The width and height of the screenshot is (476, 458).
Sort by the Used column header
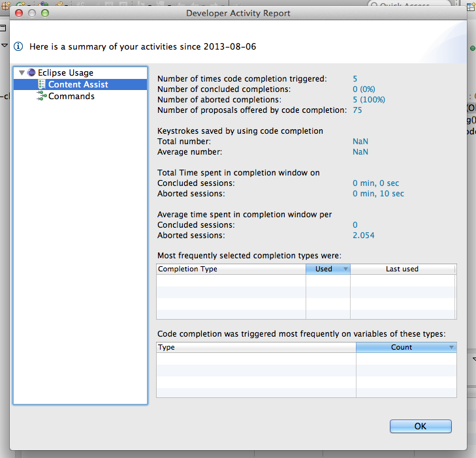(x=328, y=269)
